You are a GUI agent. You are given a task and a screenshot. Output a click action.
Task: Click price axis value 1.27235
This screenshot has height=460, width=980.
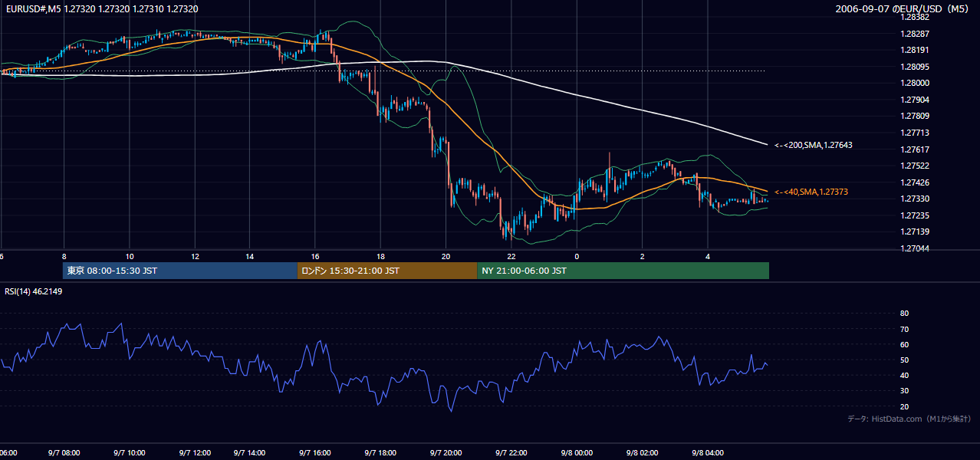(915, 215)
